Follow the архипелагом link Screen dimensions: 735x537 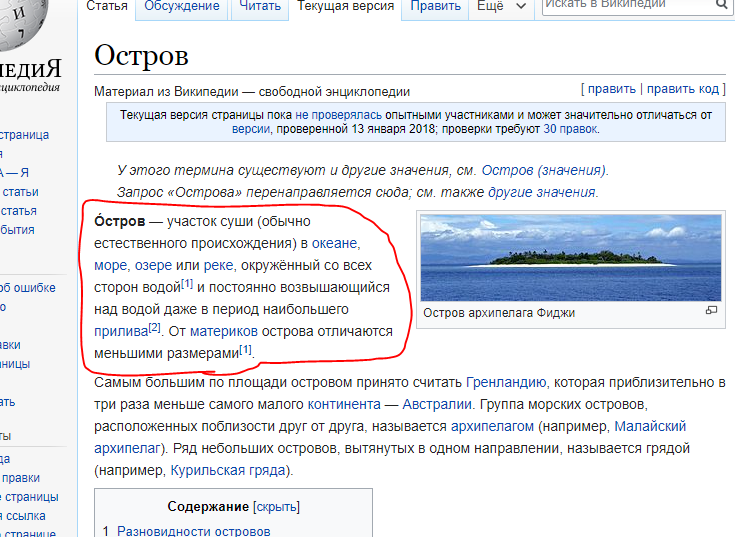tap(492, 426)
